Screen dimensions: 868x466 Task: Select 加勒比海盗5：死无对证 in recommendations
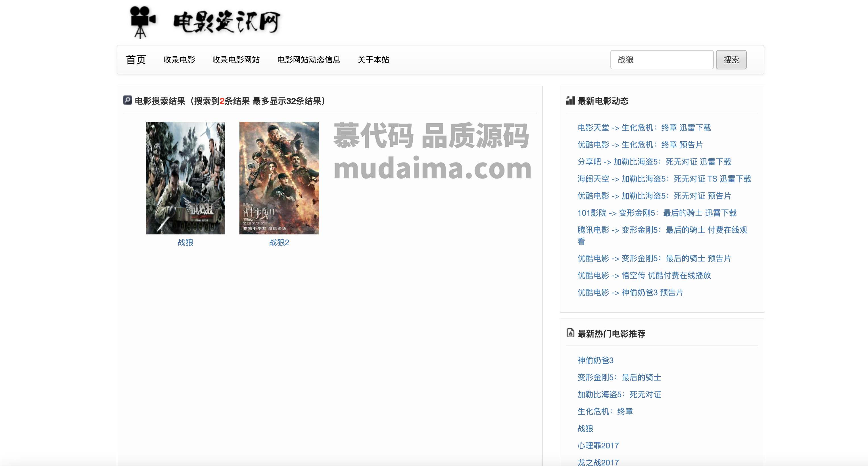(619, 394)
